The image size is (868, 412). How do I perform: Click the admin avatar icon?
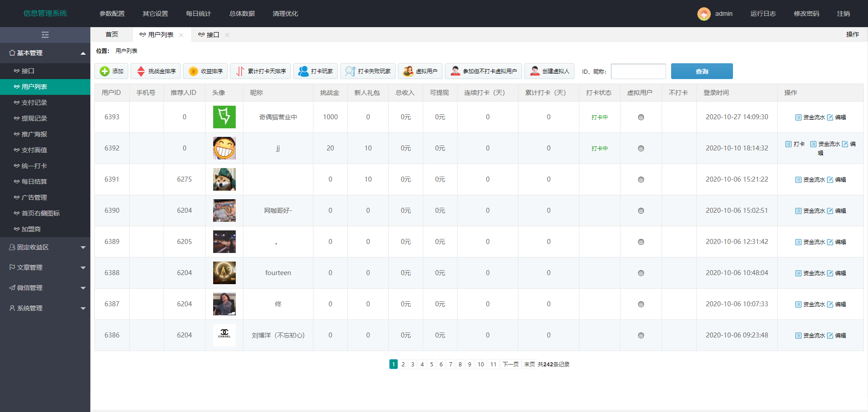704,14
